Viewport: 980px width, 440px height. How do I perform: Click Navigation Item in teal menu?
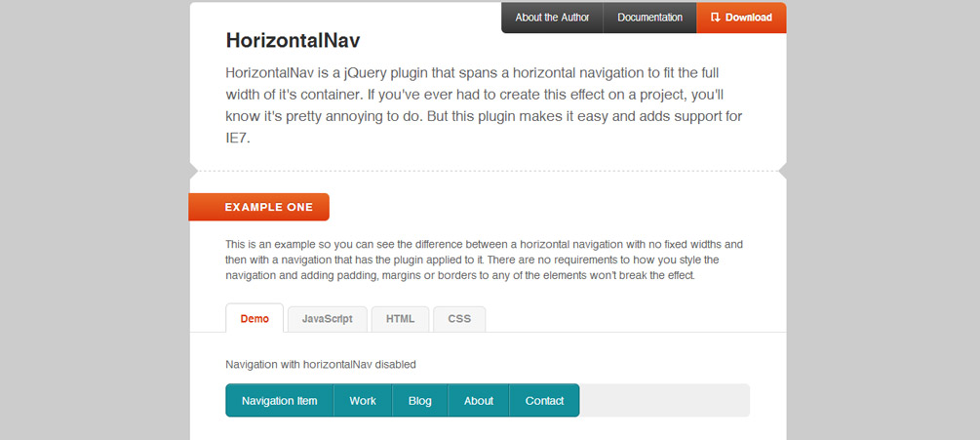click(280, 401)
